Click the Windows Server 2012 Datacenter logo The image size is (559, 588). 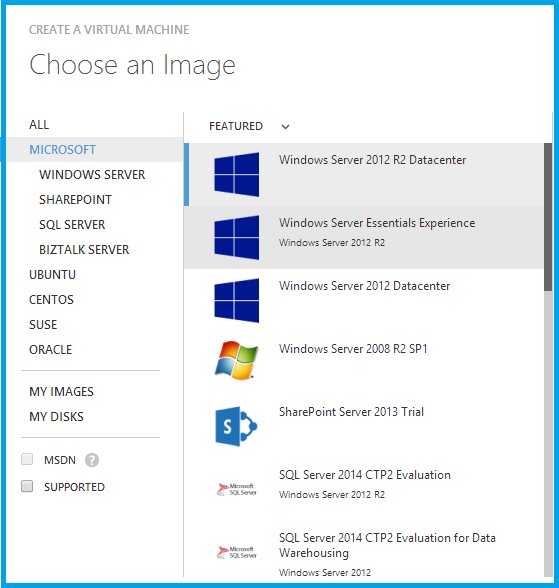(x=237, y=300)
